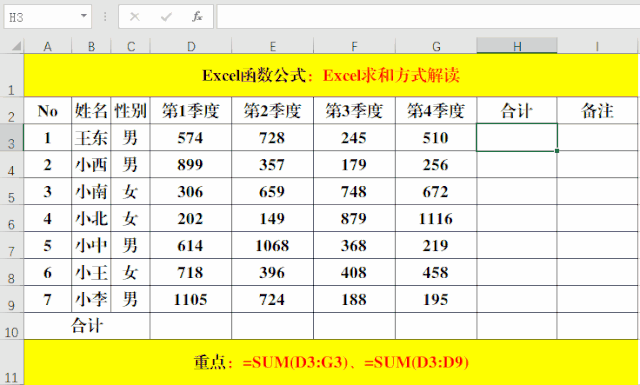The width and height of the screenshot is (640, 385).
Task: Click the '姓名' header cell
Action: (91, 110)
